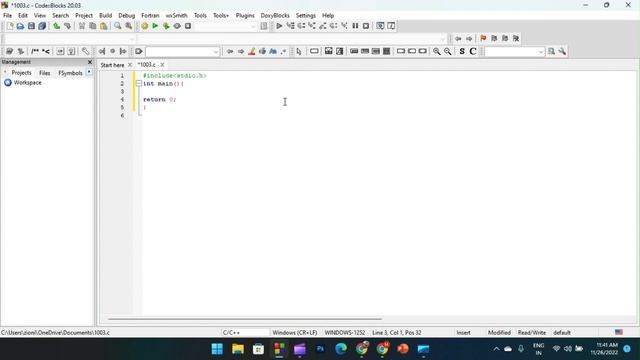Build the project with gear icon

144,26
